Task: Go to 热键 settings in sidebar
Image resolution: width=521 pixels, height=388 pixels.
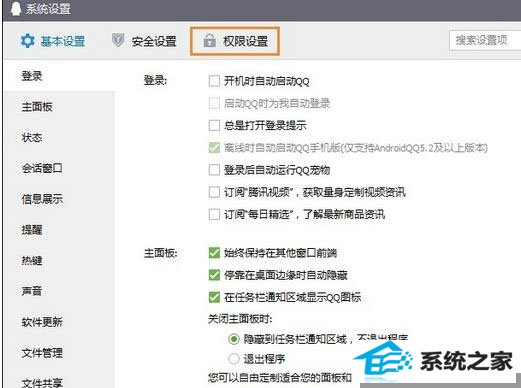Action: [x=32, y=260]
